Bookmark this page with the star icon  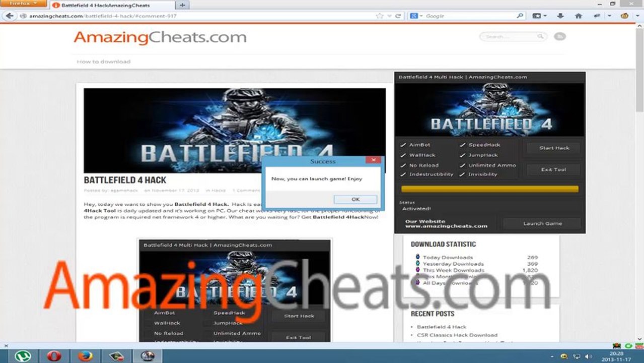click(x=380, y=16)
